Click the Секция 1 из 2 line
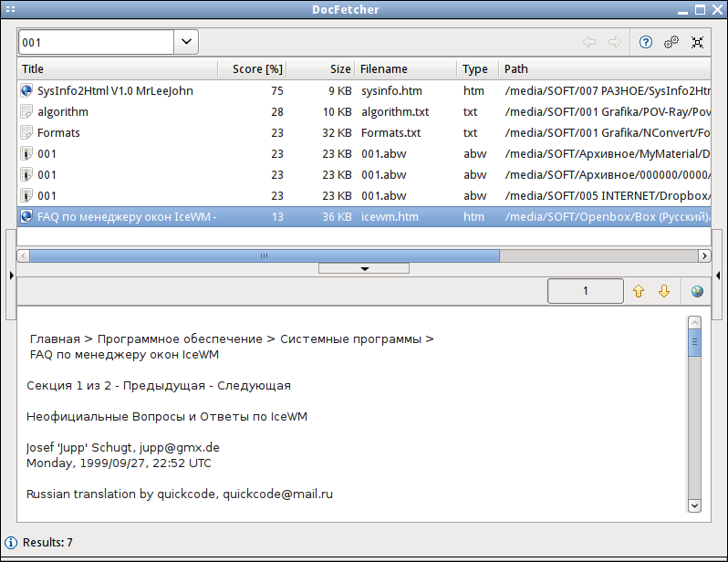Screen dimensions: 728x562 [x=159, y=386]
